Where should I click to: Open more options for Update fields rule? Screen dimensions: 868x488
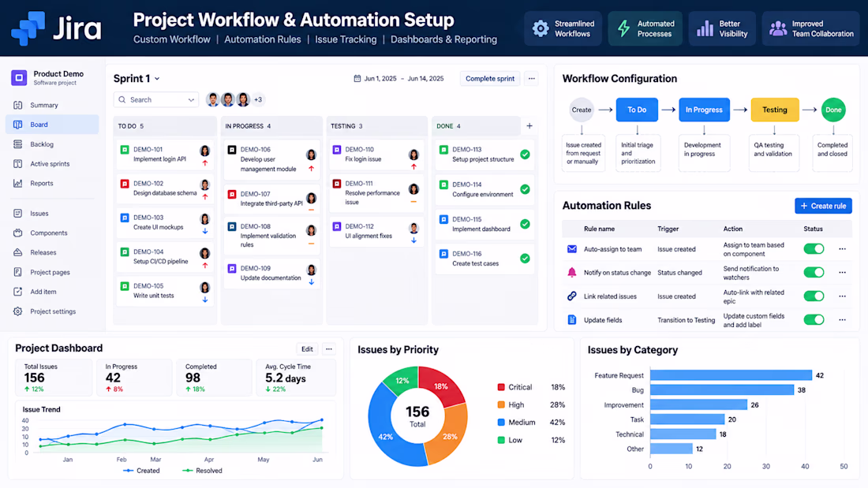(842, 320)
